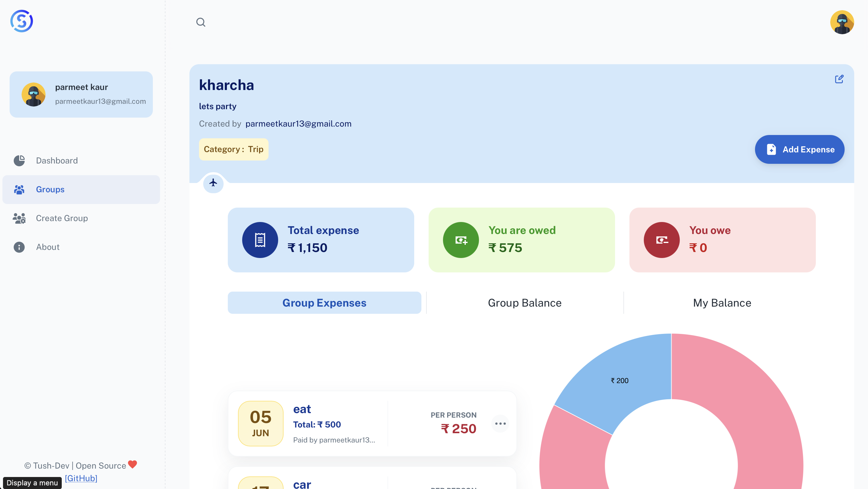Click the per person ₹ 250 amount
The image size is (868, 489).
point(459,429)
